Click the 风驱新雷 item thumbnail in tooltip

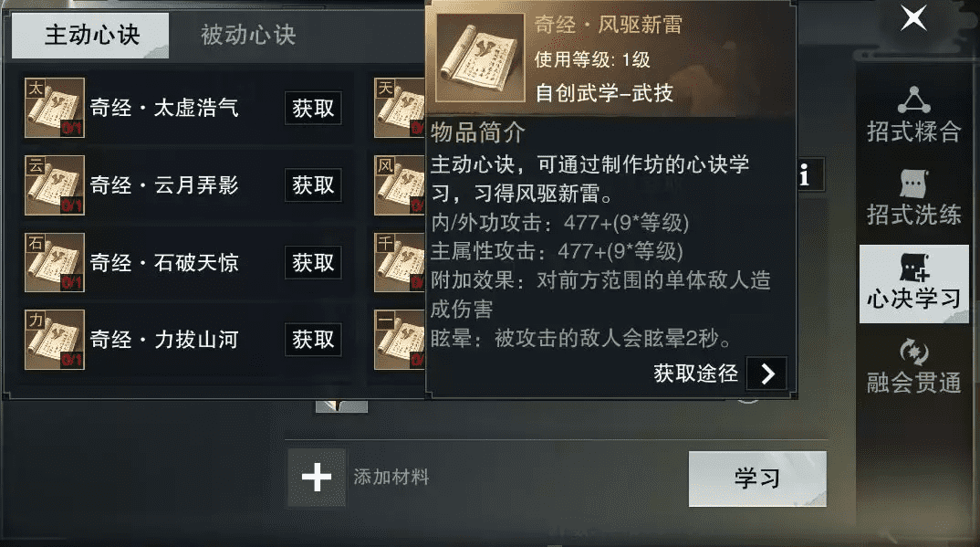(x=480, y=58)
